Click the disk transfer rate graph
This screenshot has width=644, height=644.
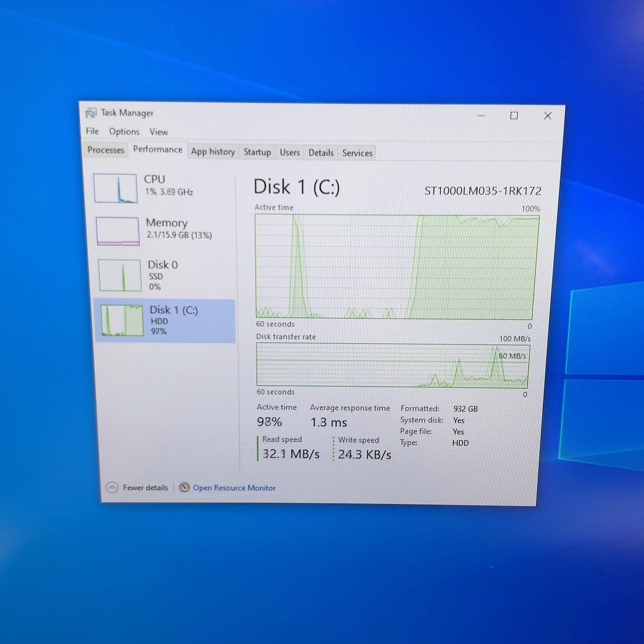393,365
